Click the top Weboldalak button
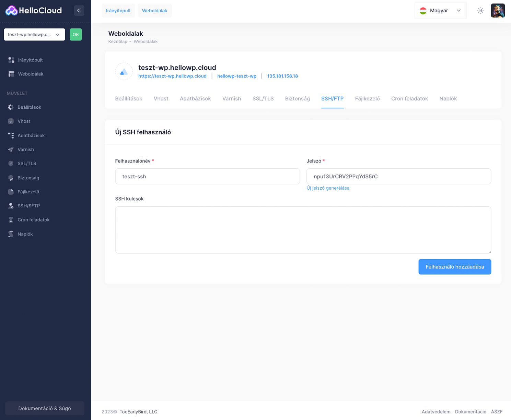 click(x=155, y=11)
